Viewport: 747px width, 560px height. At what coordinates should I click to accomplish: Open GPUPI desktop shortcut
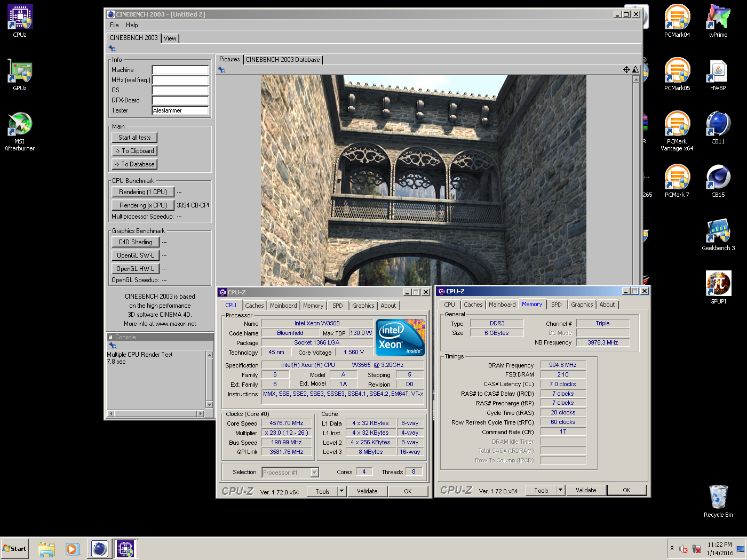[x=718, y=287]
